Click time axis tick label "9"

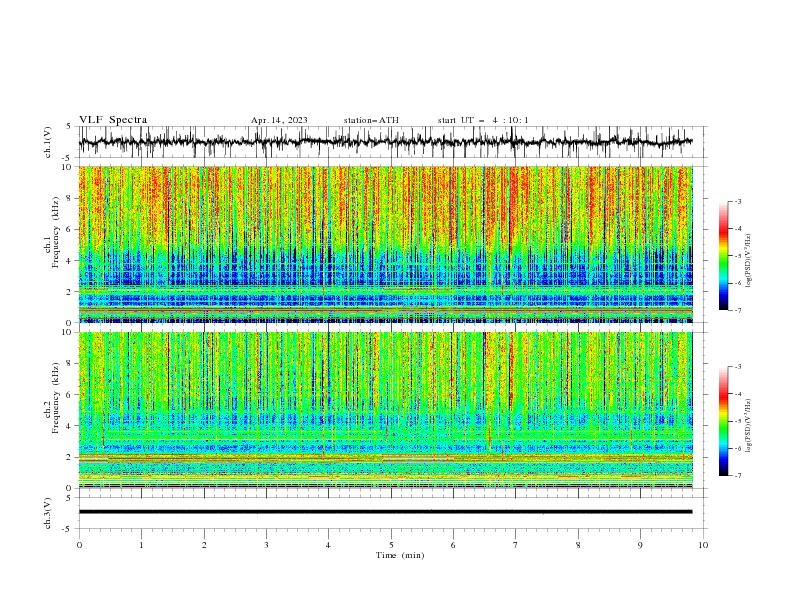point(640,545)
